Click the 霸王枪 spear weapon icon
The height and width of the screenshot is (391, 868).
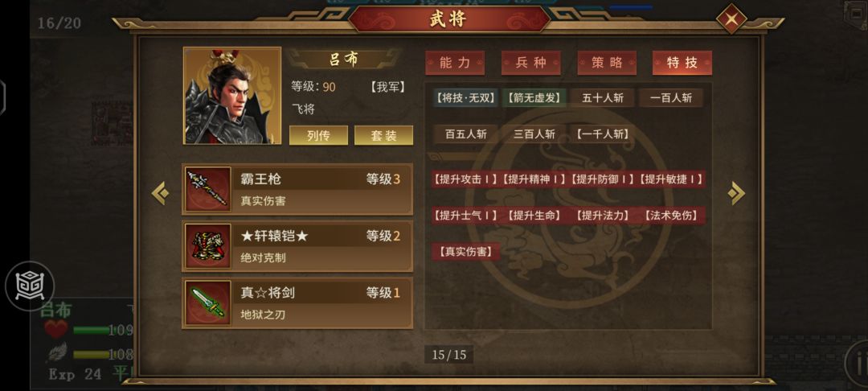[x=207, y=189]
